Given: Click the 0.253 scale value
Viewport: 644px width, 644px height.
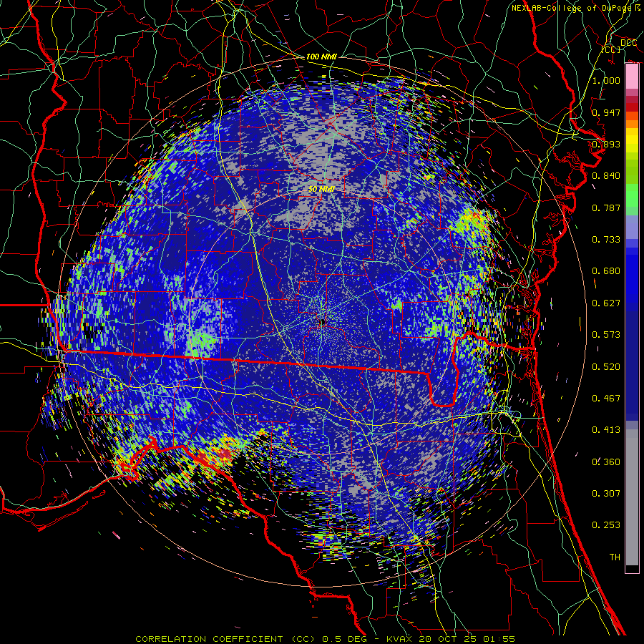Looking at the screenshot, I should click(x=606, y=525).
